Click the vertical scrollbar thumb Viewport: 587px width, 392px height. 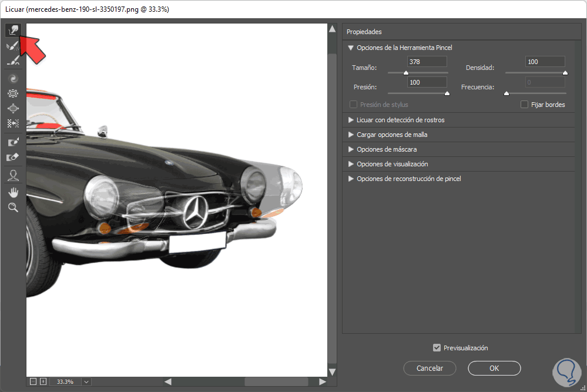coord(332,209)
